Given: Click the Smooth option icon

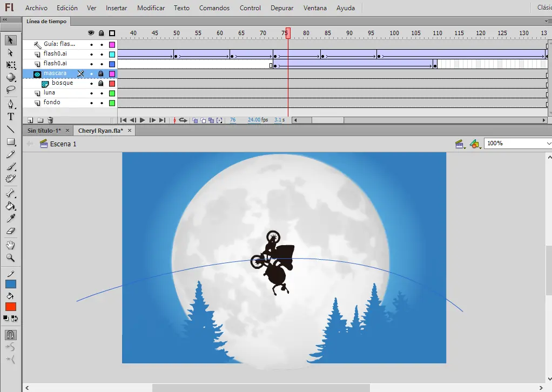Looking at the screenshot, I should (11, 347).
